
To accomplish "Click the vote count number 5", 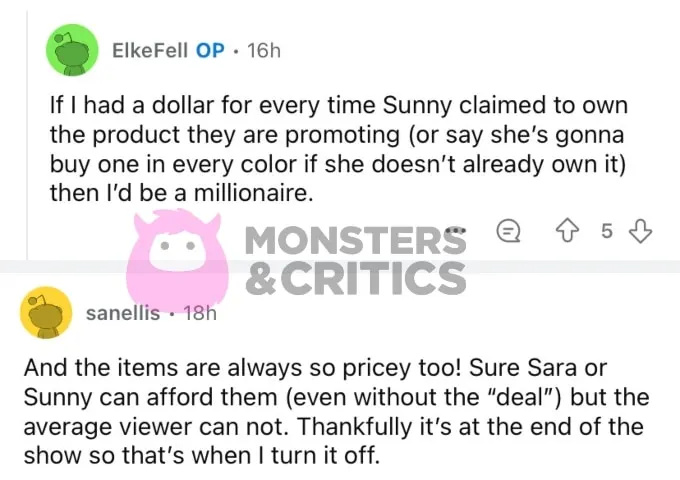I will tap(607, 231).
